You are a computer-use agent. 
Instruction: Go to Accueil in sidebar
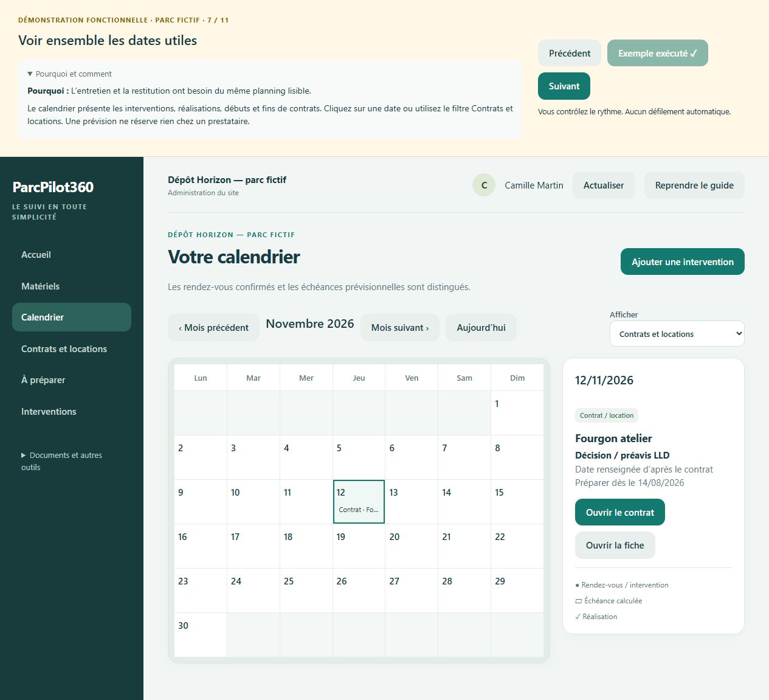(72, 255)
